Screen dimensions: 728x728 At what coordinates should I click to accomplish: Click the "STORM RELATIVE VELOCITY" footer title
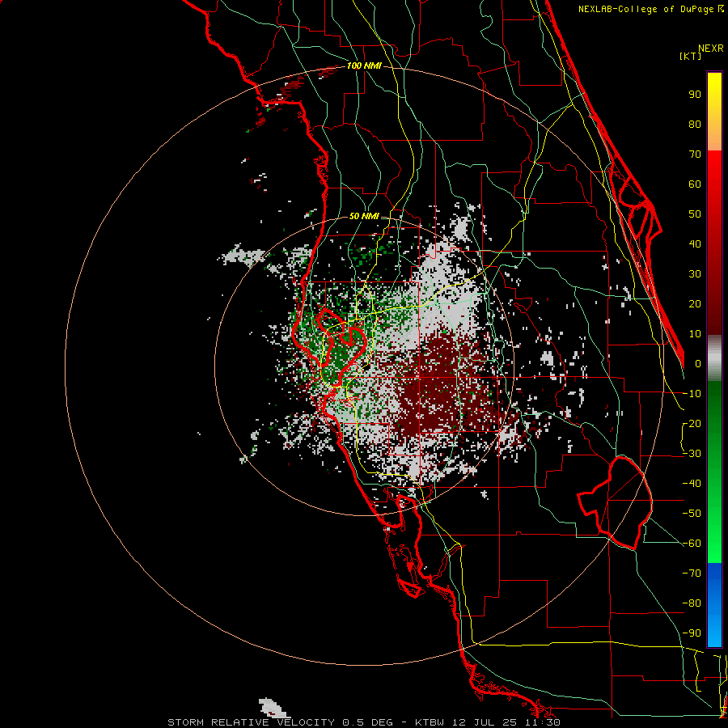click(251, 722)
